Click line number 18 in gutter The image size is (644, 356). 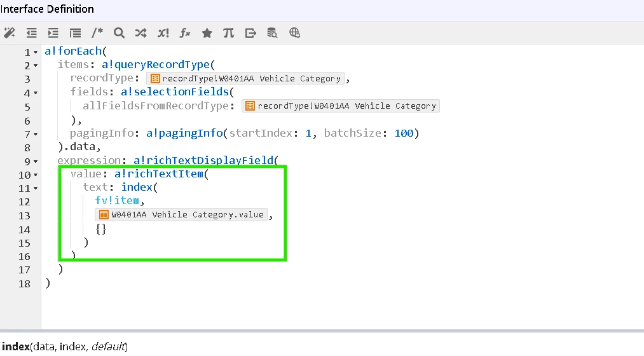pyautogui.click(x=24, y=284)
